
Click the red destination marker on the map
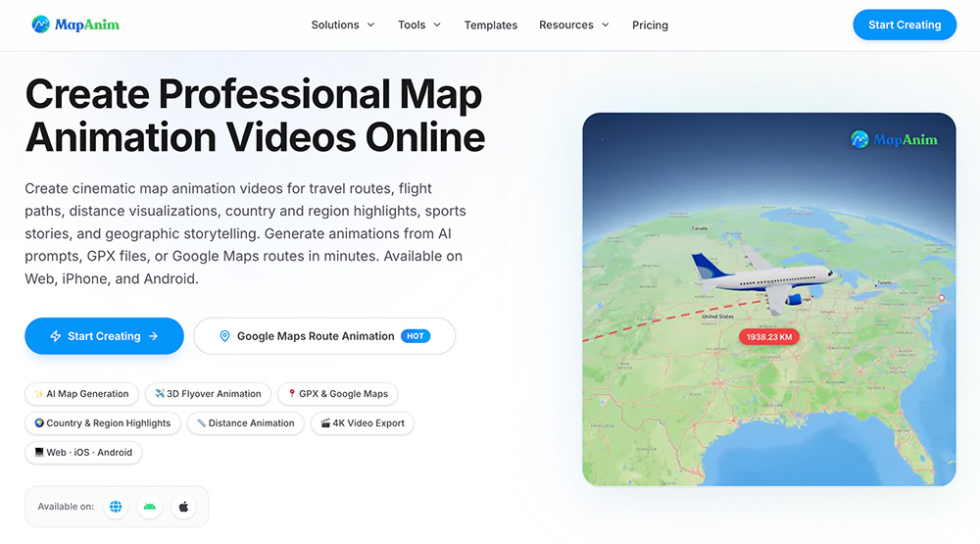[941, 298]
